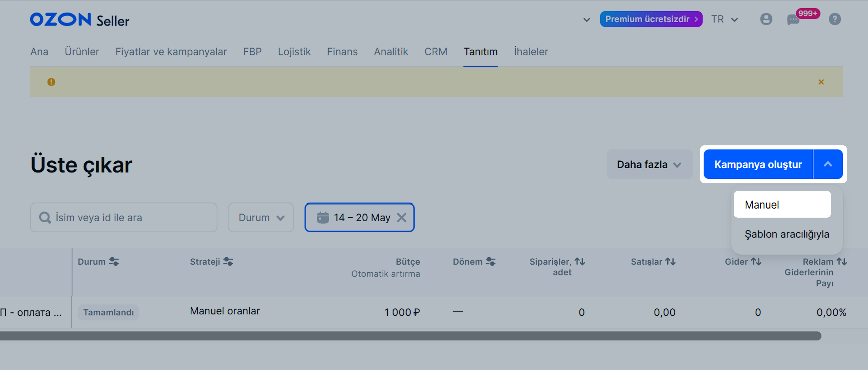Sort by Gider column arrows
Screen dimensions: 868x370
pos(756,261)
